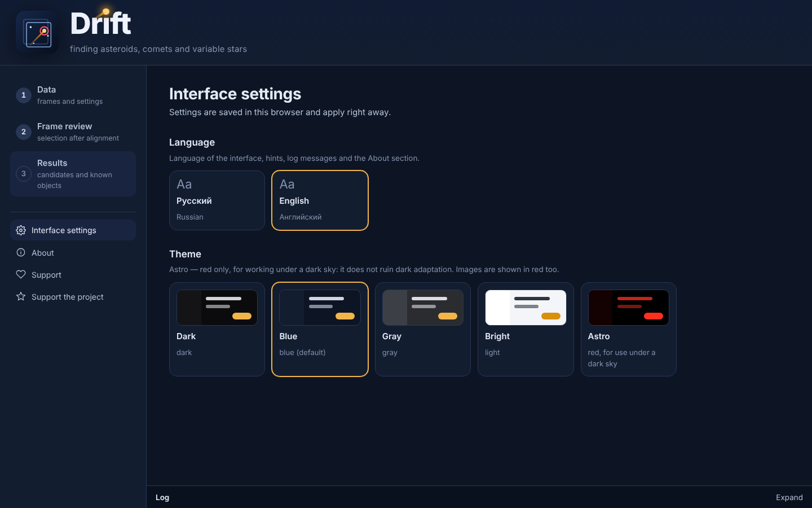Click the Dark theme preview swatch
This screenshot has width=812, height=508.
point(217,308)
